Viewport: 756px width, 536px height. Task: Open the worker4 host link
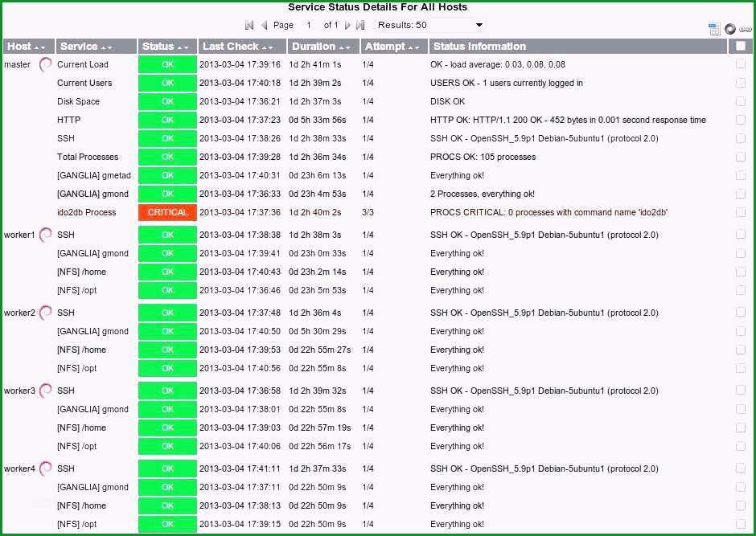click(x=19, y=469)
